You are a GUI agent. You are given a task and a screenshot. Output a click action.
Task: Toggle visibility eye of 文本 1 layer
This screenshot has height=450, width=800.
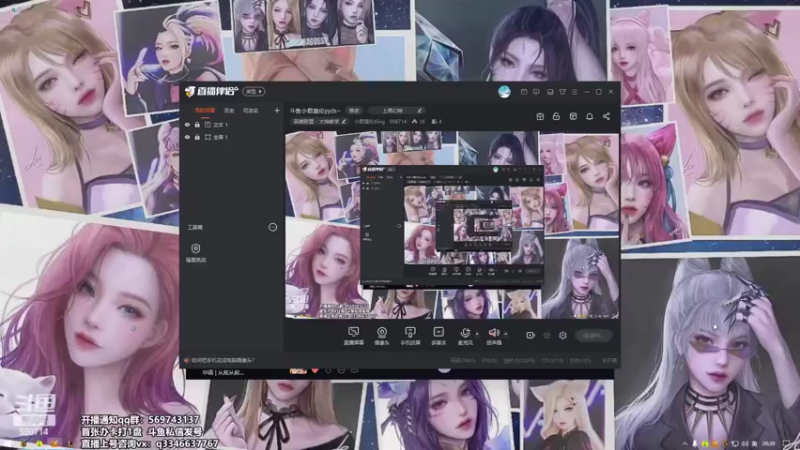[187, 124]
